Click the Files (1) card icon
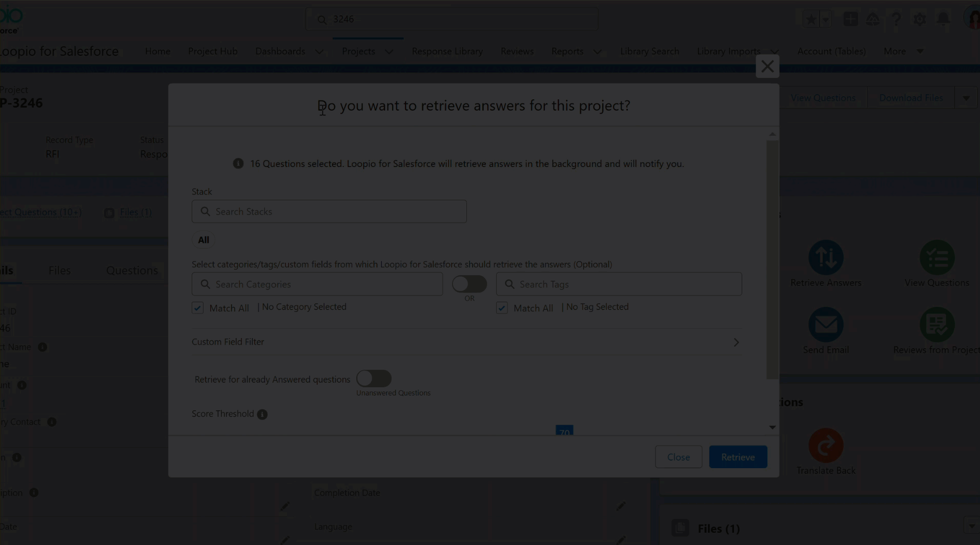Screen dimensions: 980x545 tap(680, 528)
